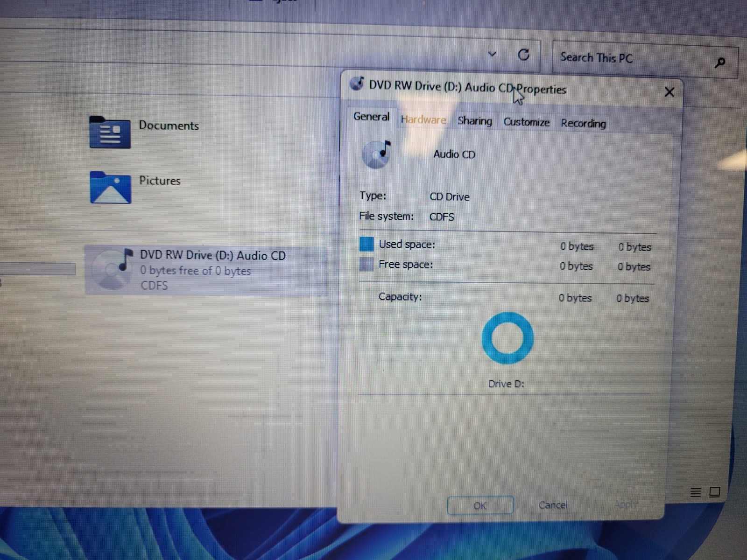Open the Customize tab
Viewport: 747px width, 560px height.
(x=526, y=122)
